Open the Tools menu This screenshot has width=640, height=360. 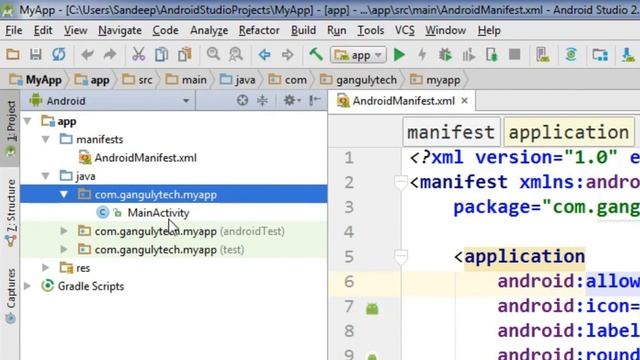(370, 31)
